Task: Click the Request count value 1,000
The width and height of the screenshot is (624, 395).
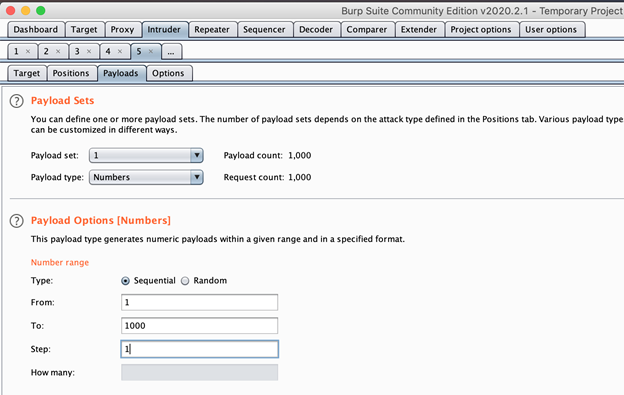Action: [300, 177]
